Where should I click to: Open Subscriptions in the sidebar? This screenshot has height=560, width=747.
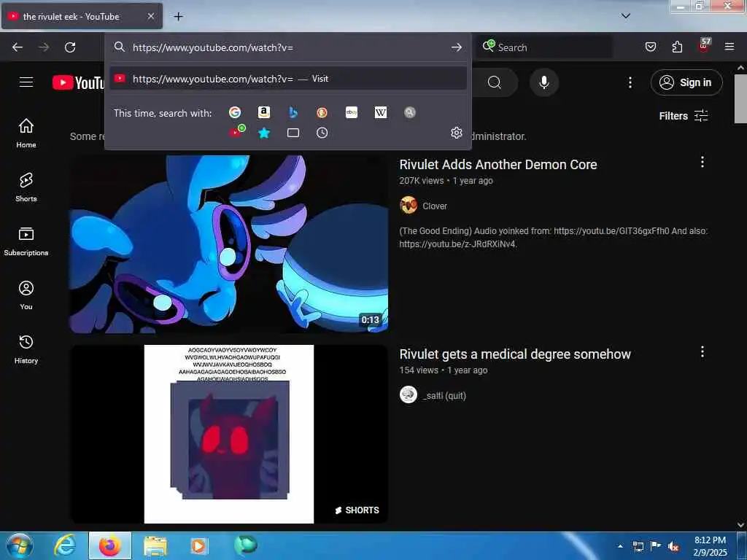26,241
